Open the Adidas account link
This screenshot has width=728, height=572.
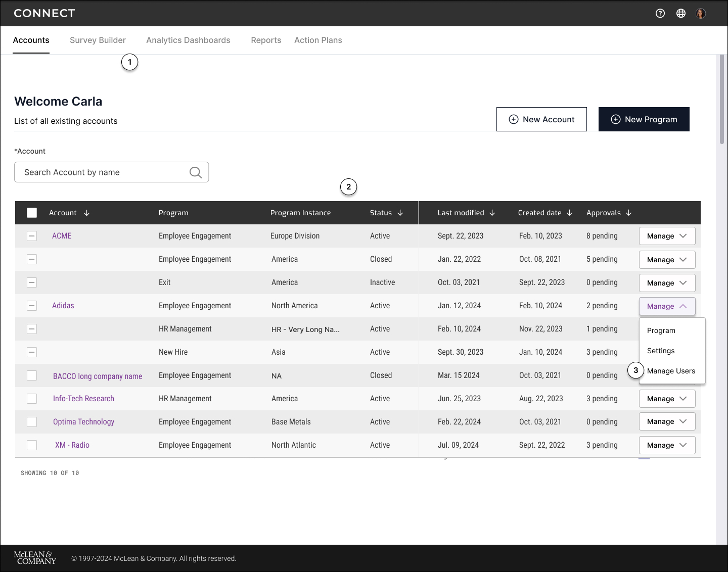click(63, 306)
